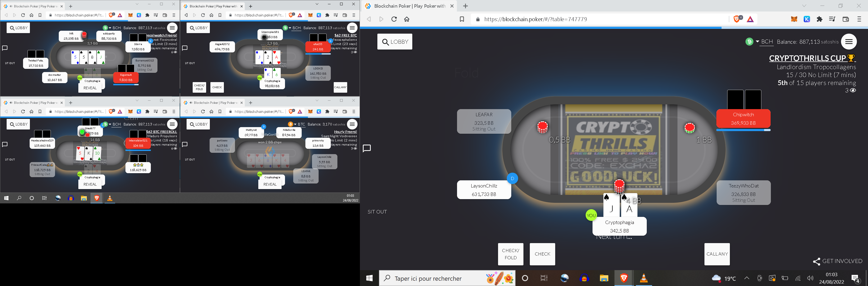The width and height of the screenshot is (868, 286).
Task: Open Extensions puzzle icon in CRYPTOTHRILLS CUP window
Action: (x=820, y=19)
